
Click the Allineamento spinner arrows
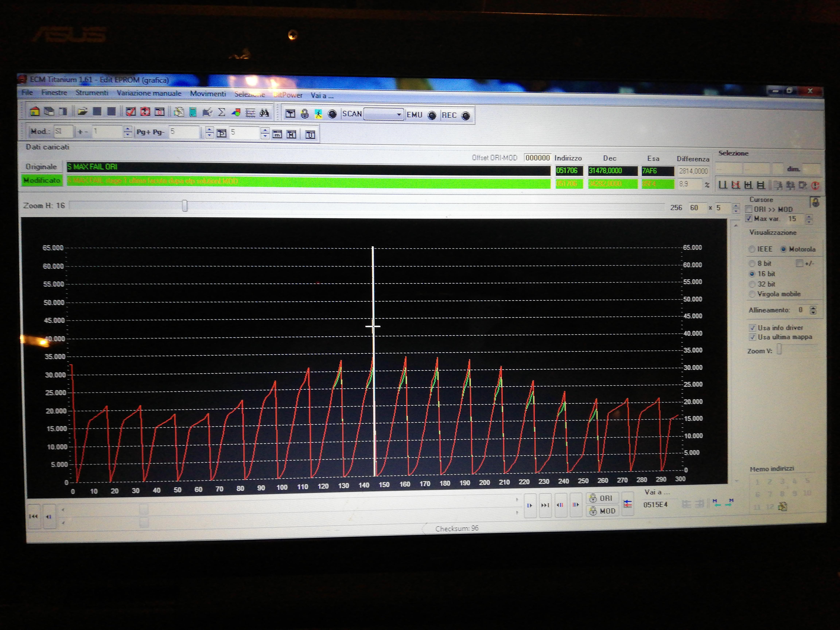813,310
